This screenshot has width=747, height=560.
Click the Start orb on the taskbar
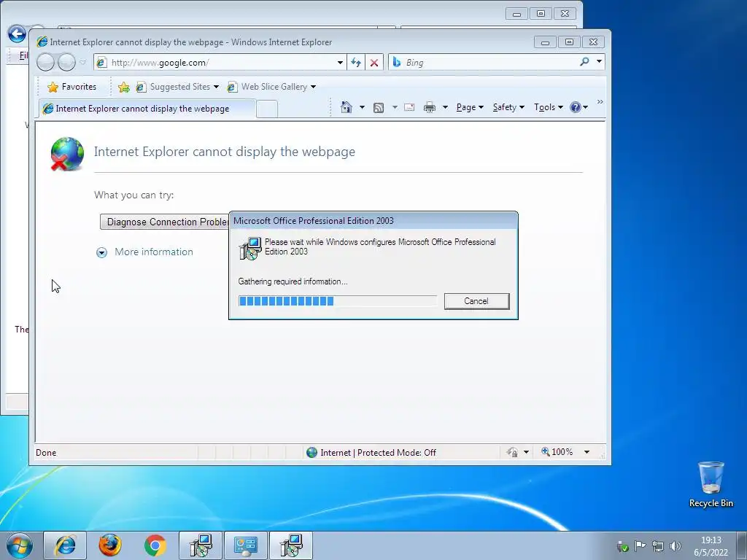(20, 545)
